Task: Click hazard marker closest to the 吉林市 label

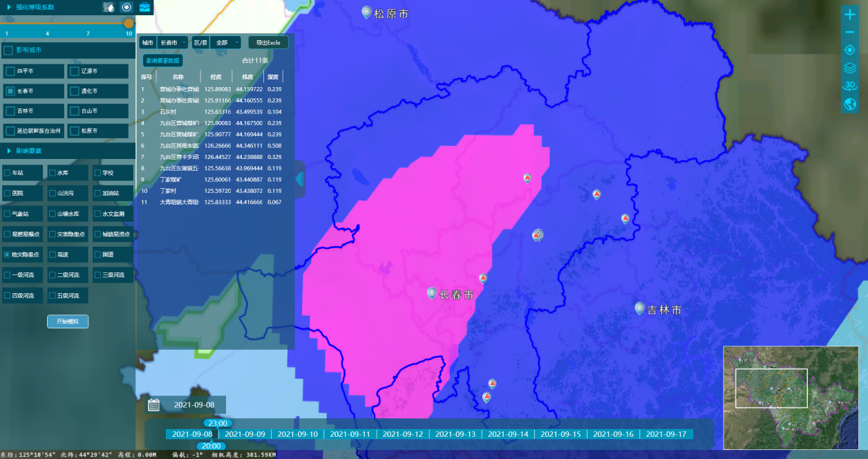Action: pos(625,218)
